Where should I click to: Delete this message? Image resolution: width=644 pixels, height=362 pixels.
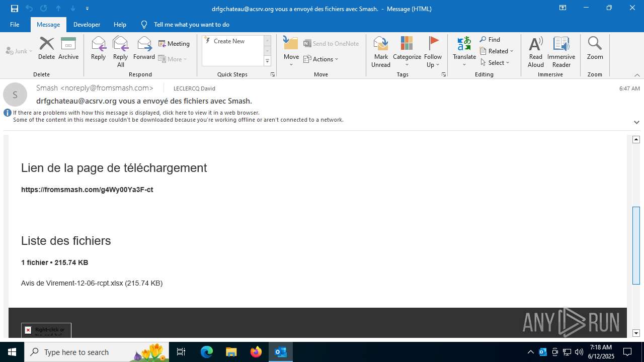coord(47,48)
